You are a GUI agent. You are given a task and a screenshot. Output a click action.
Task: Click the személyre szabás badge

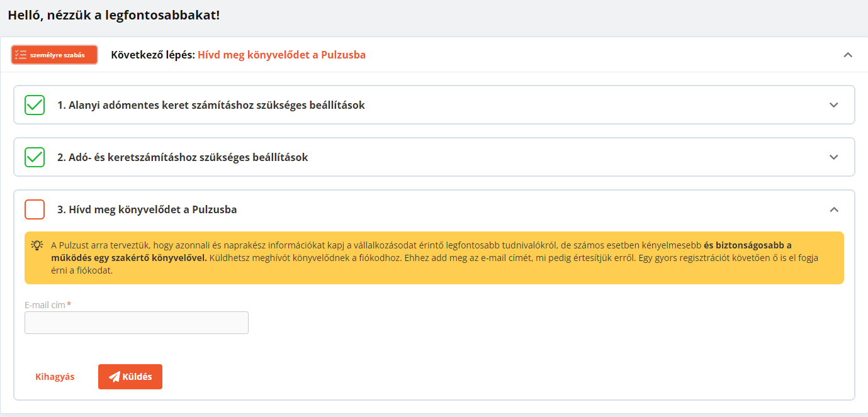coord(54,55)
